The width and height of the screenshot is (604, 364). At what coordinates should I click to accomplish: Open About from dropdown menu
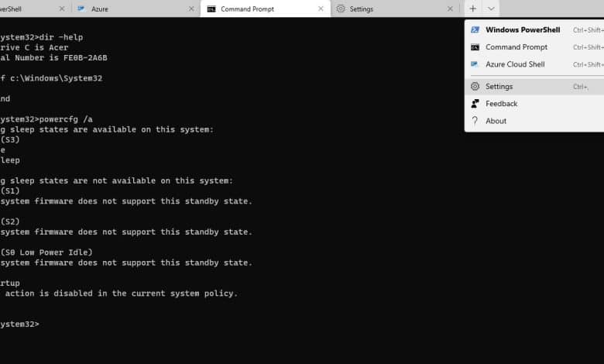(x=534, y=121)
